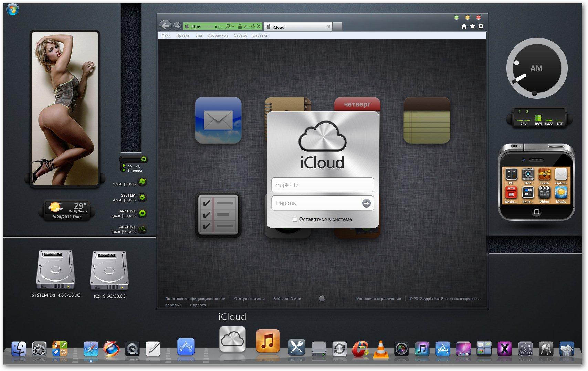This screenshot has height=371, width=588.
Task: Go to the browser home page icon
Action: 464,26
